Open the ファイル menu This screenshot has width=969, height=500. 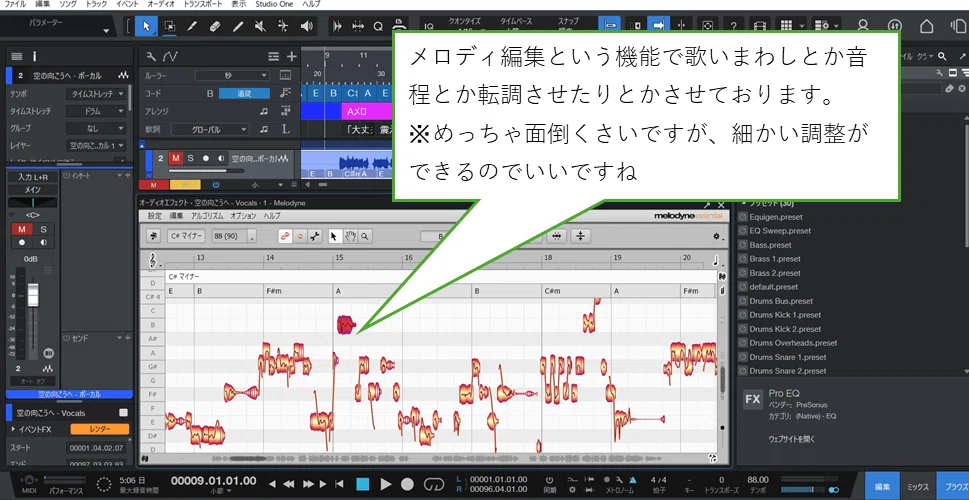coord(15,4)
